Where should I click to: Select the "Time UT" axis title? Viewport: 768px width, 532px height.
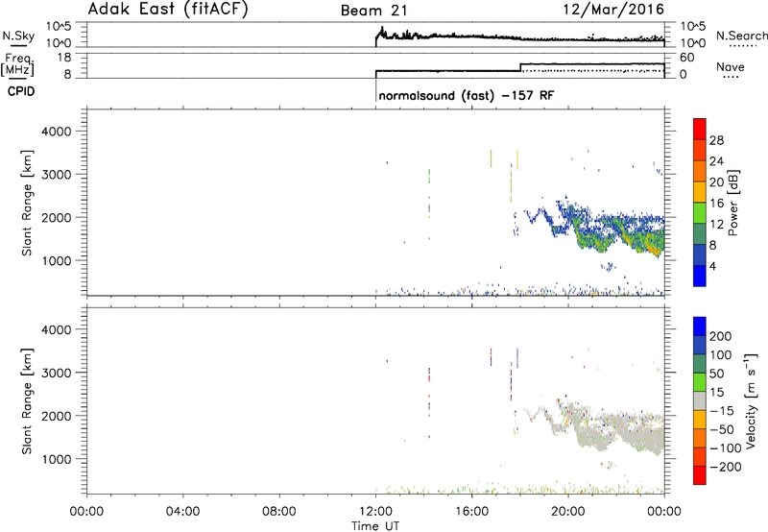[375, 526]
